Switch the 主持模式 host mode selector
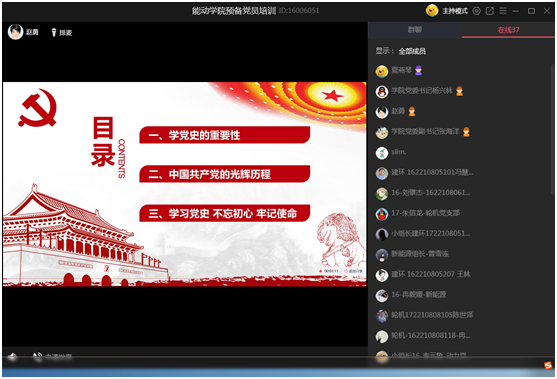The width and height of the screenshot is (557, 379). tap(455, 11)
